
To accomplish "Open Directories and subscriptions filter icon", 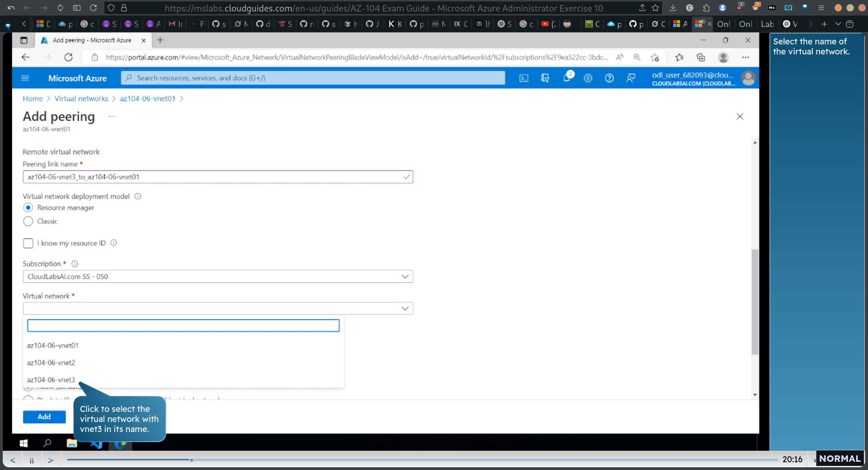I will tap(545, 78).
